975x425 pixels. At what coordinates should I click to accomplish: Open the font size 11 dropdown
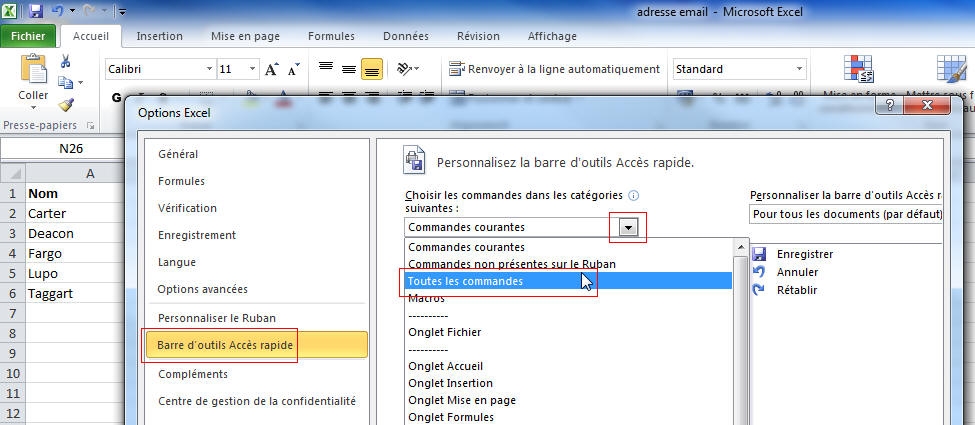(x=252, y=69)
